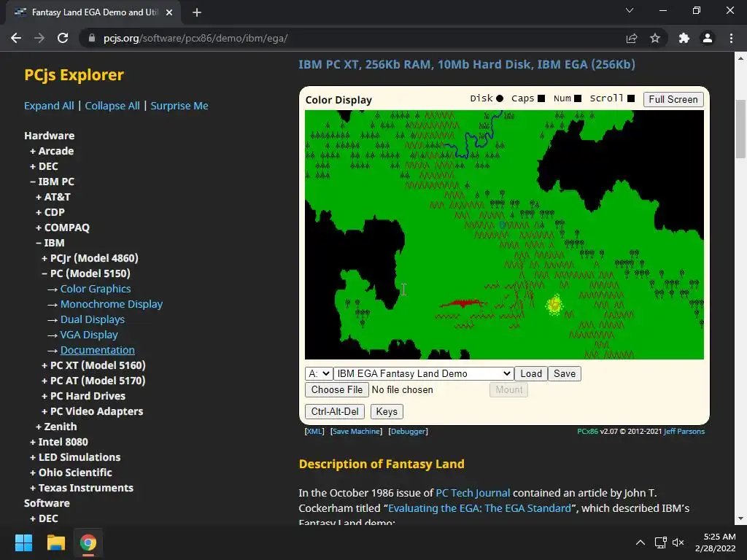Toggle the Caps indicator
This screenshot has width=747, height=560.
point(541,98)
